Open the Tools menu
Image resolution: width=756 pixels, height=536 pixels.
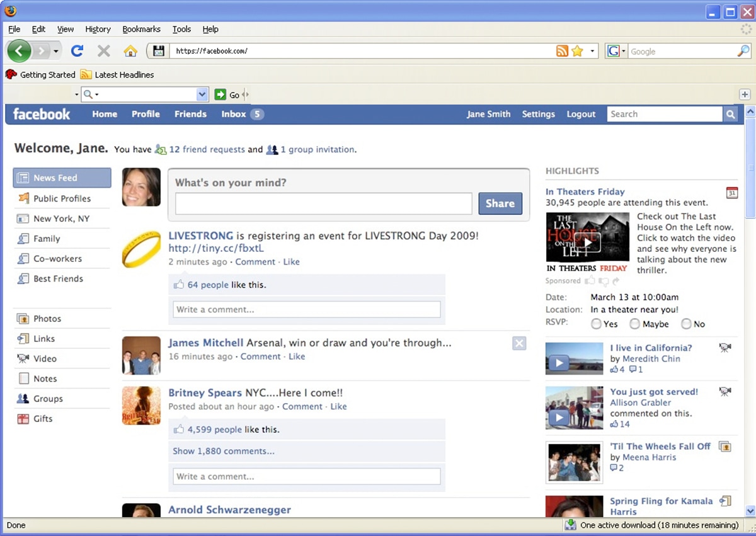(181, 29)
